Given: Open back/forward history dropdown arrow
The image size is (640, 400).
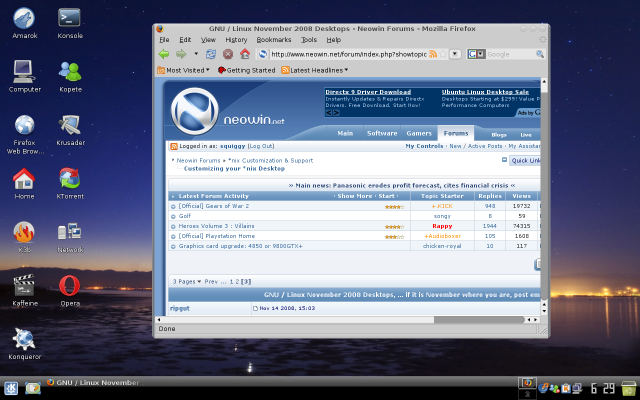Looking at the screenshot, I should click(196, 54).
